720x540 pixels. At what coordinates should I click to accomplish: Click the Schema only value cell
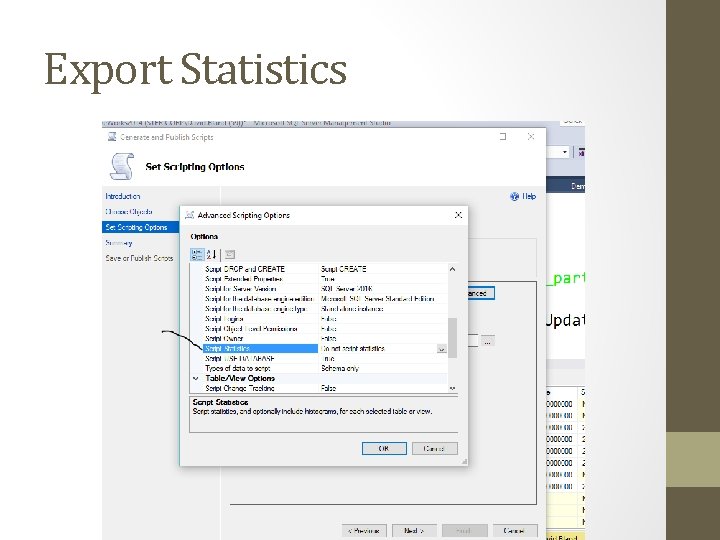coord(383,369)
